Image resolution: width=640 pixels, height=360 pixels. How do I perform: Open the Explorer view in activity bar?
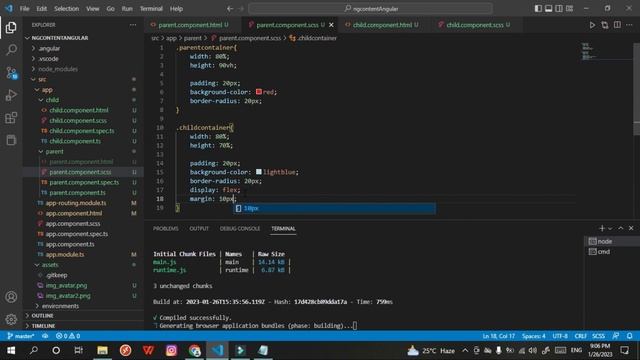[x=11, y=28]
